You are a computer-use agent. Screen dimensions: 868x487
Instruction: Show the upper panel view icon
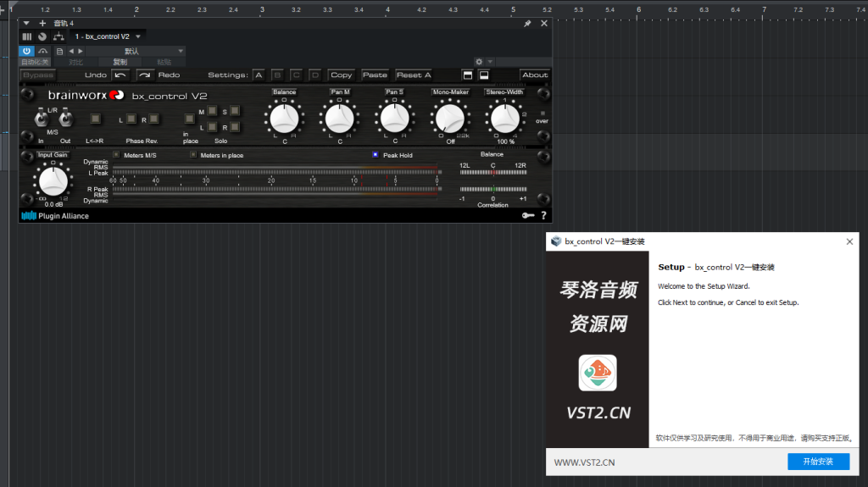(468, 75)
